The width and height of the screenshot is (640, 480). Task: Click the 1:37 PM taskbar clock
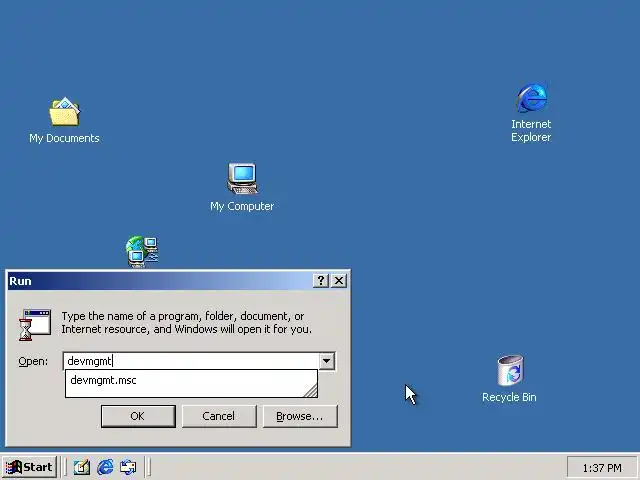click(x=602, y=468)
